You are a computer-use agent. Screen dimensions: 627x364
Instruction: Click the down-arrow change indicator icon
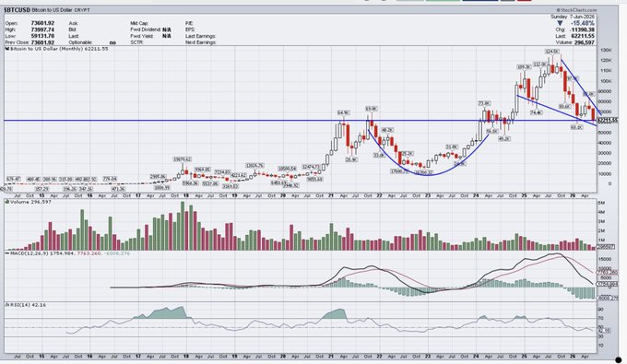click(560, 24)
